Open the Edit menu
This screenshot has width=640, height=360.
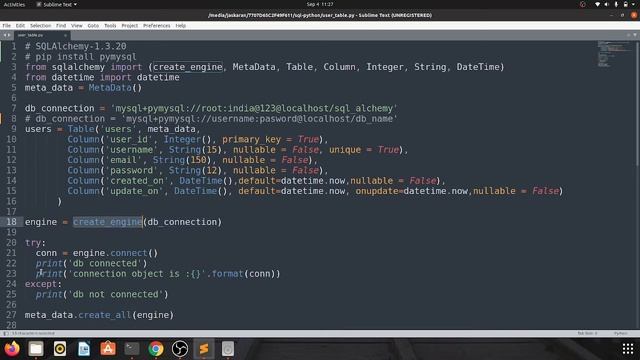(x=20, y=25)
